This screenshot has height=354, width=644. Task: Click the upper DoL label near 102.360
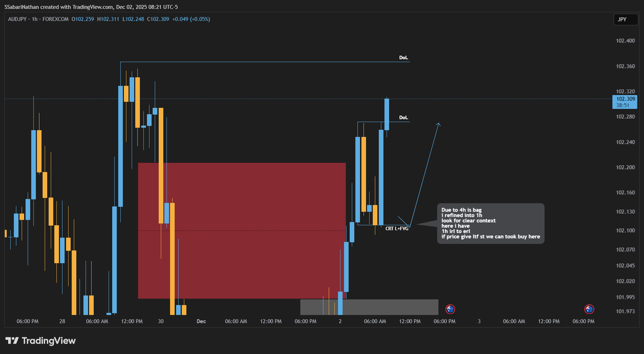tap(404, 57)
